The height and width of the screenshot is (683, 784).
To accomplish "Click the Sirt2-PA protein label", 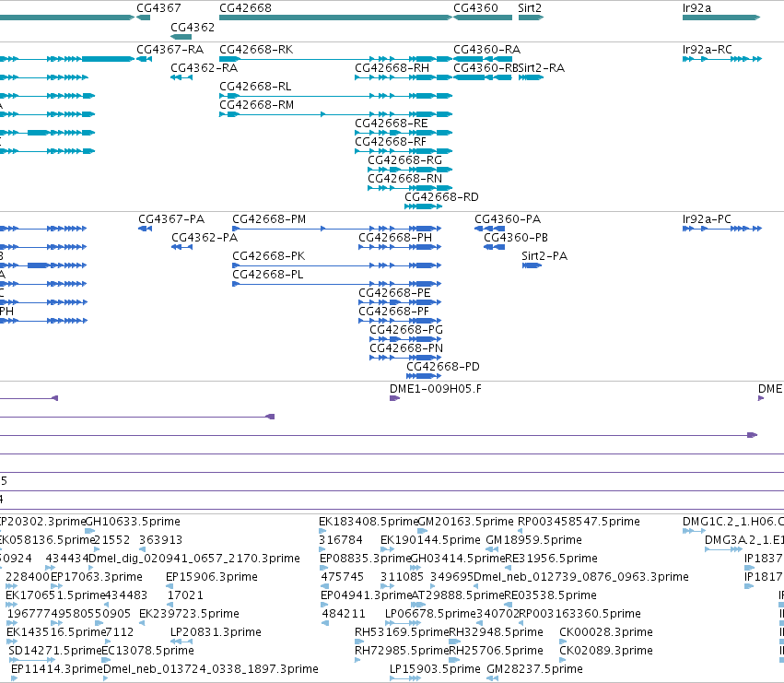I will (544, 256).
